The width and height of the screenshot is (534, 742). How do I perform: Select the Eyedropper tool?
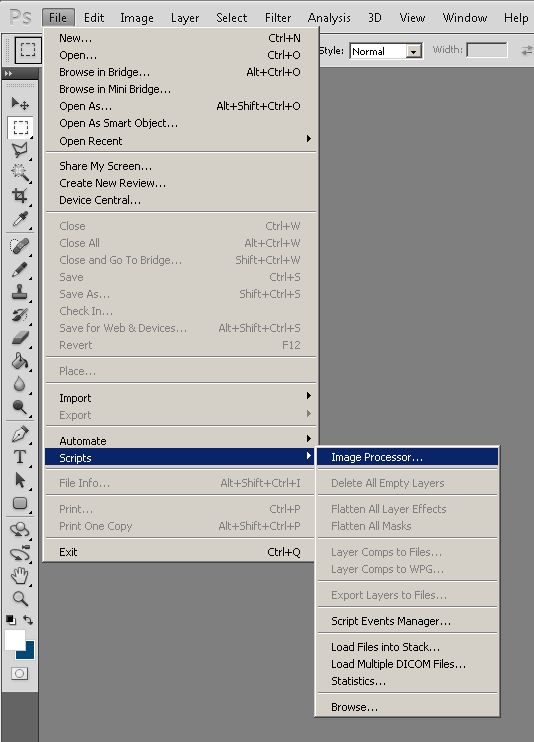tap(20, 219)
